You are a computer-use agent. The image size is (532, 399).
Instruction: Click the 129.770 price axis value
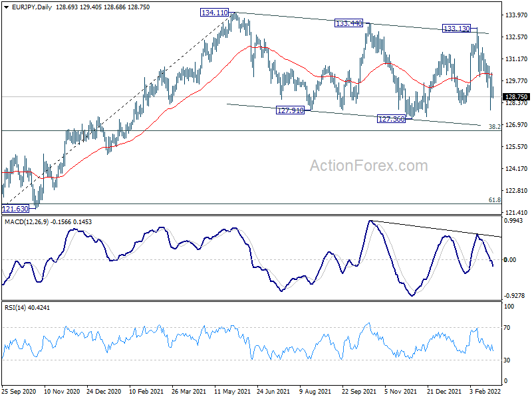517,80
